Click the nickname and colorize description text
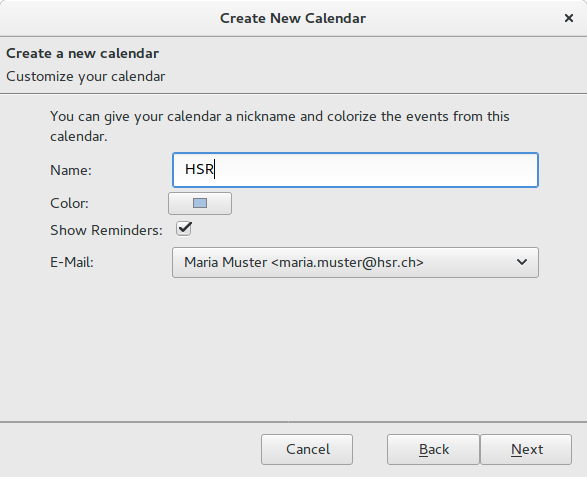The height and width of the screenshot is (477, 587). [280, 126]
